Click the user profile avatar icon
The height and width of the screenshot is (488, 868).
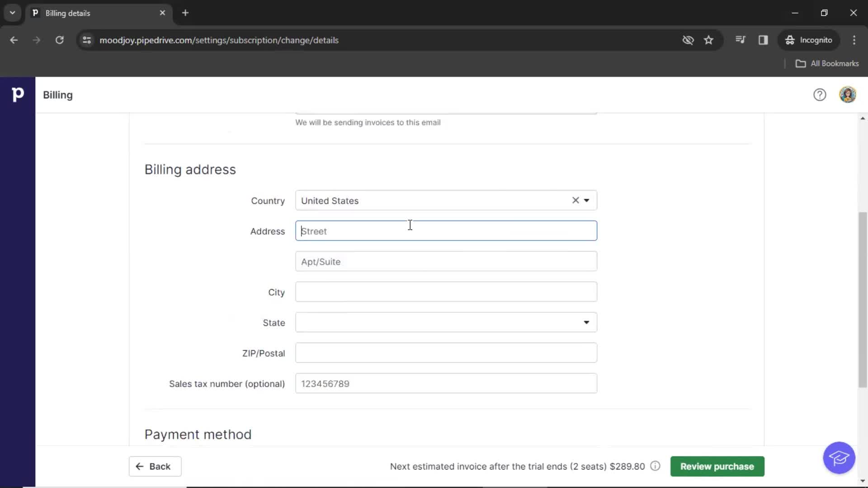tap(848, 94)
